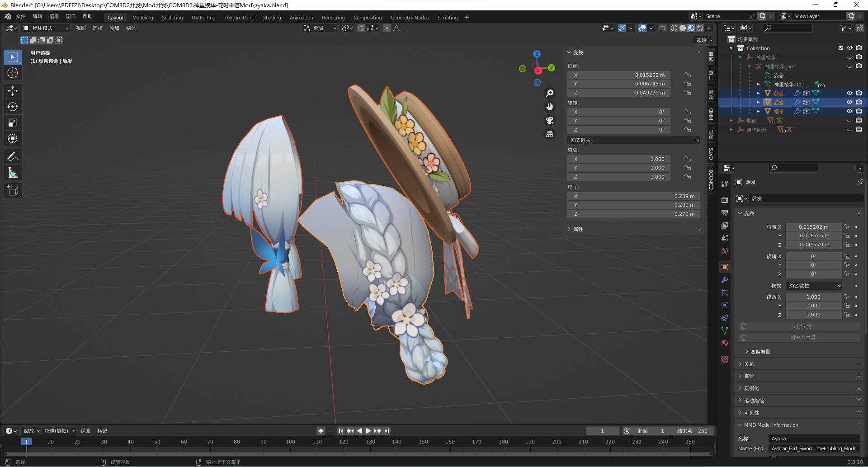Expand 脸部 collection in outliner
This screenshot has width=868, height=467.
click(x=731, y=121)
